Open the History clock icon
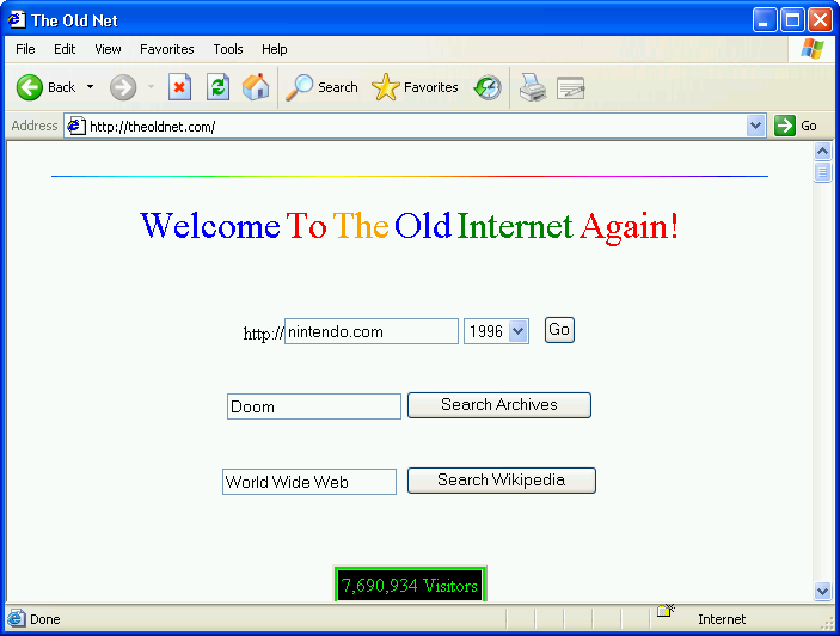Image resolution: width=840 pixels, height=636 pixels. pyautogui.click(x=488, y=87)
